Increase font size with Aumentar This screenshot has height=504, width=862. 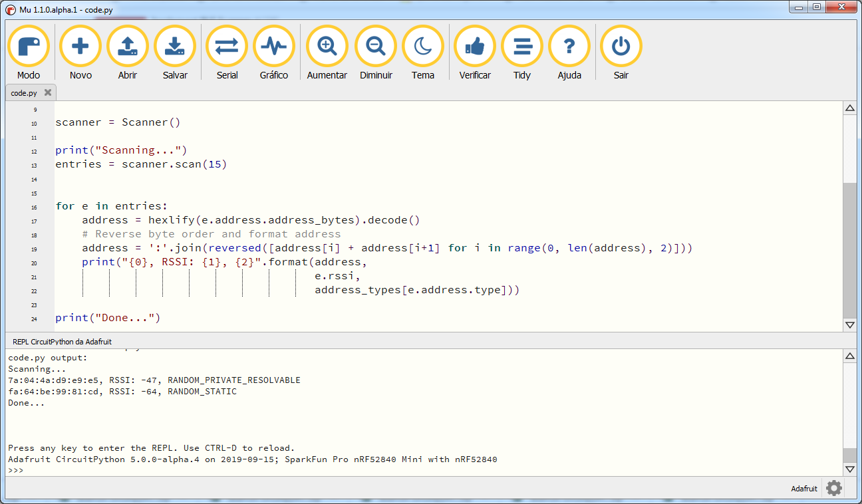pos(327,45)
